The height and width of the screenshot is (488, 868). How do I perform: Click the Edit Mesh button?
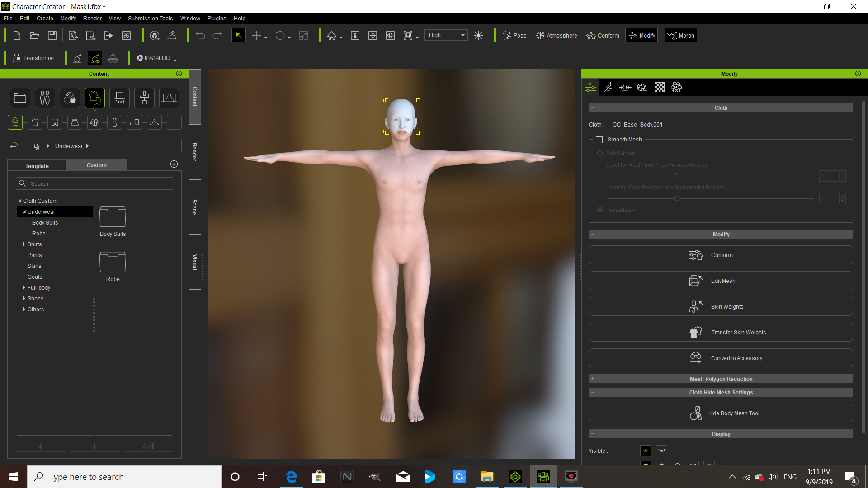point(721,281)
